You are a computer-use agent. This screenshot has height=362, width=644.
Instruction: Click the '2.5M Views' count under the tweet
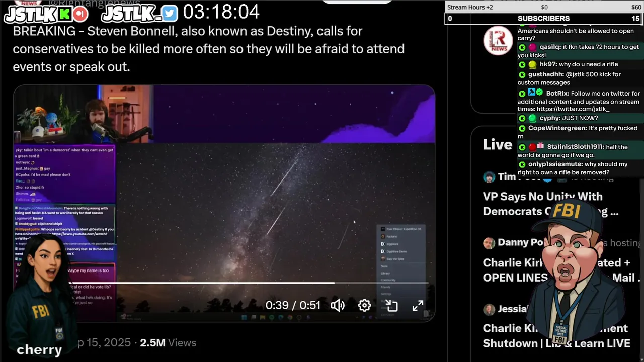tap(168, 343)
